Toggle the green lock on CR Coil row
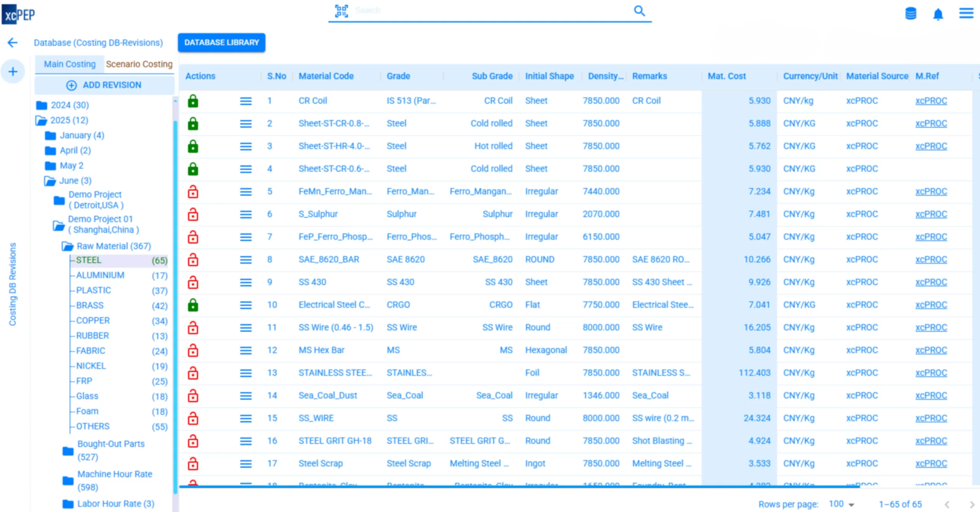Image resolution: width=980 pixels, height=512 pixels. [193, 101]
